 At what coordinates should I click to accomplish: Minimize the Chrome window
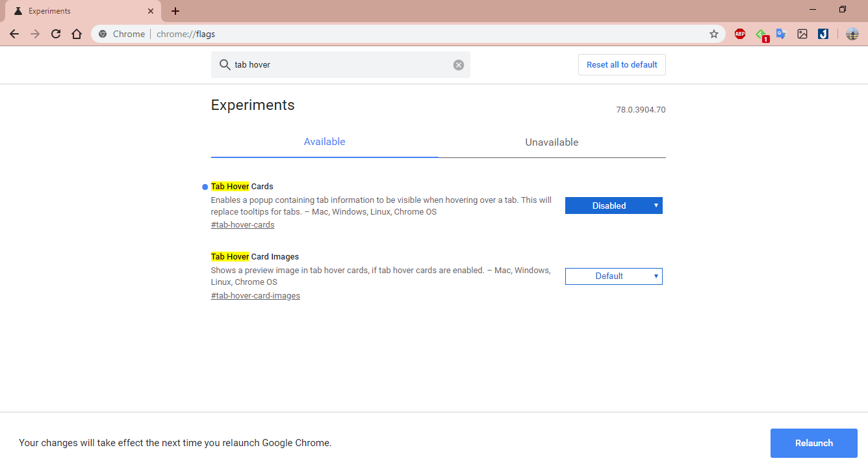coord(813,10)
